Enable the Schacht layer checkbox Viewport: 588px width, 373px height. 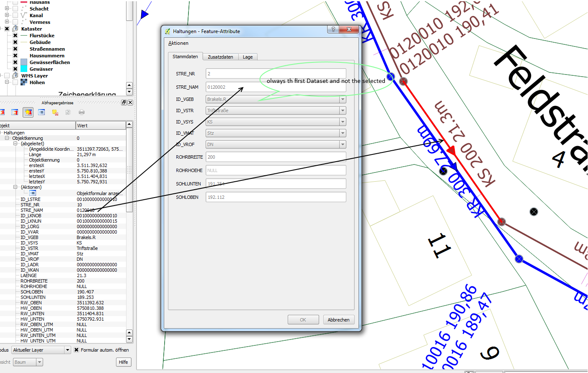click(15, 8)
